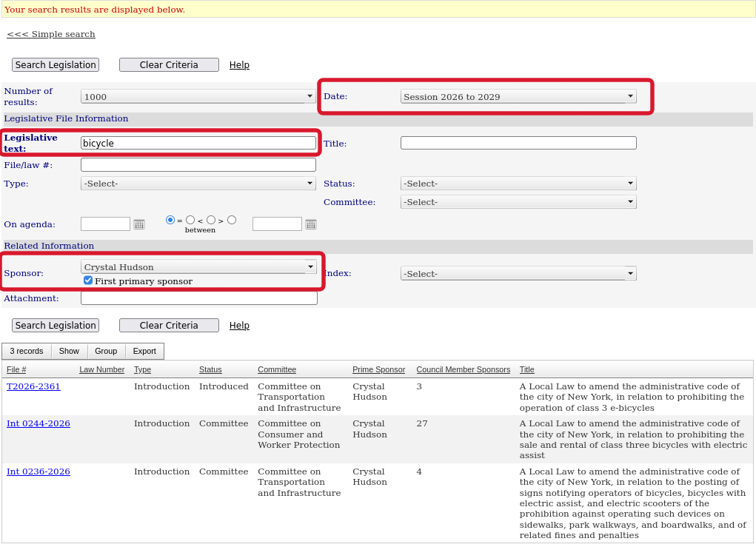
Task: Open file Int 0236-2026
Action: coord(38,472)
